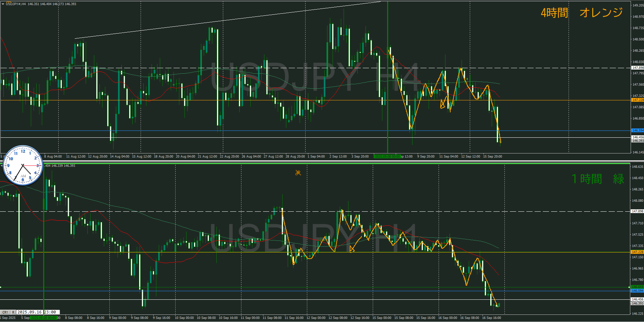
Task: Click the 146.145 price scale value on H4 chart
Action: click(638, 152)
